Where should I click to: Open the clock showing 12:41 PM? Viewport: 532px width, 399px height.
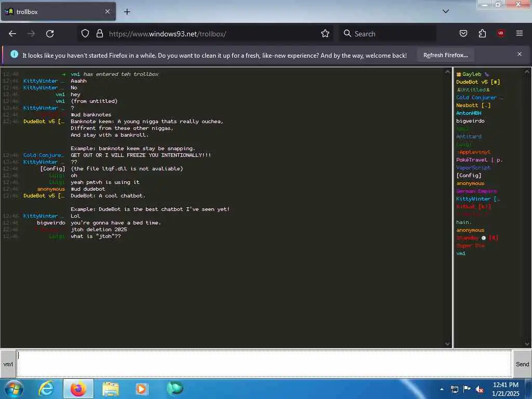pos(506,389)
